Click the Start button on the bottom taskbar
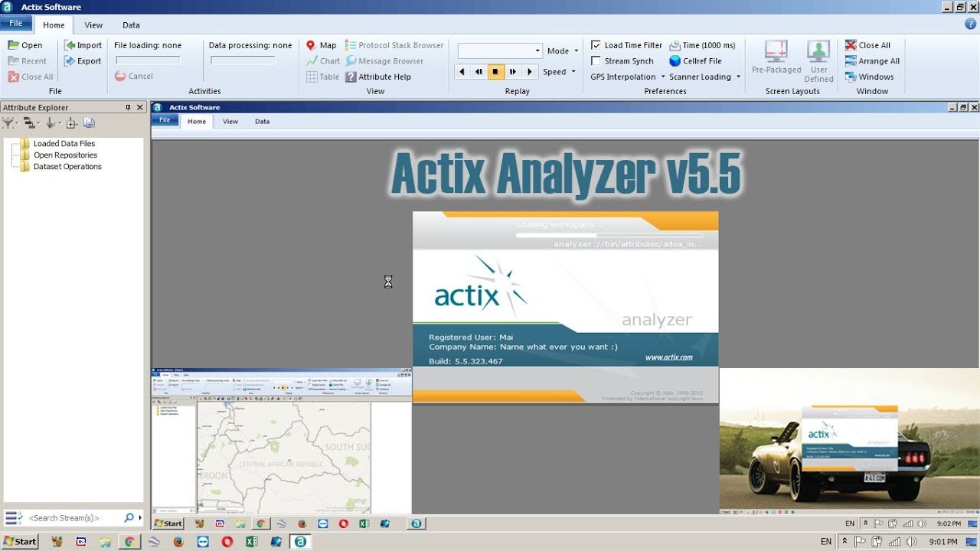 pyautogui.click(x=19, y=541)
